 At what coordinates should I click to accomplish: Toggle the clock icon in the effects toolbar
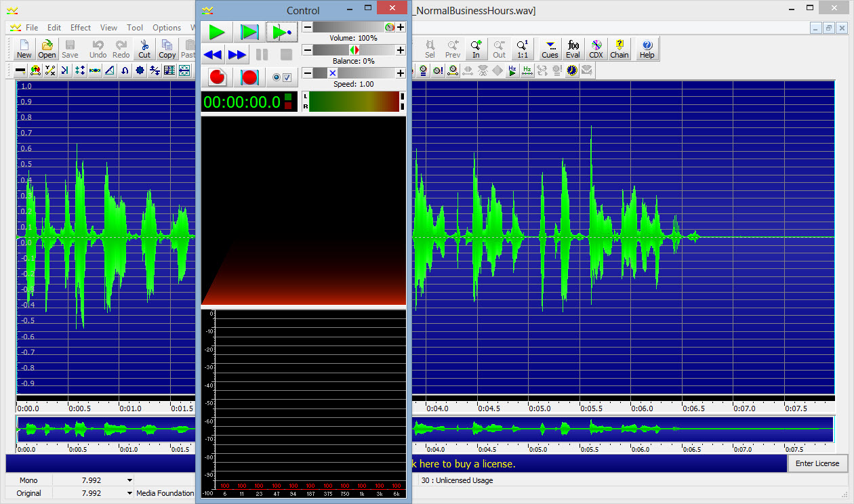click(x=572, y=70)
